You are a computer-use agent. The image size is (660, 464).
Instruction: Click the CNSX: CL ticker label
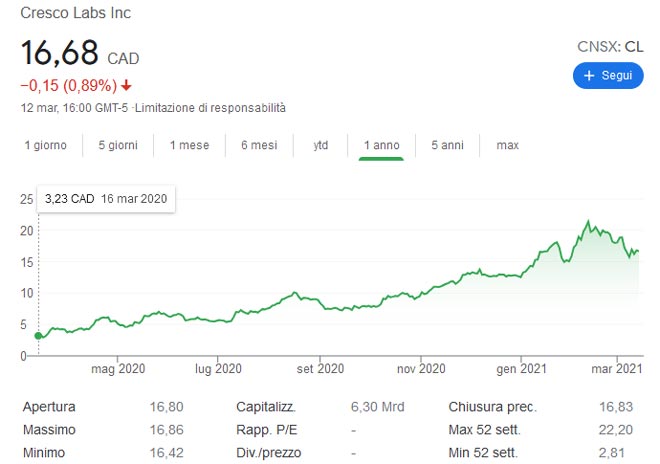610,46
